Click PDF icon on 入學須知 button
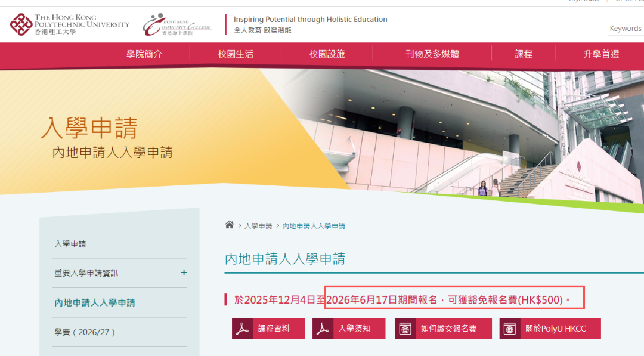Image resolution: width=644 pixels, height=356 pixels. click(x=323, y=329)
